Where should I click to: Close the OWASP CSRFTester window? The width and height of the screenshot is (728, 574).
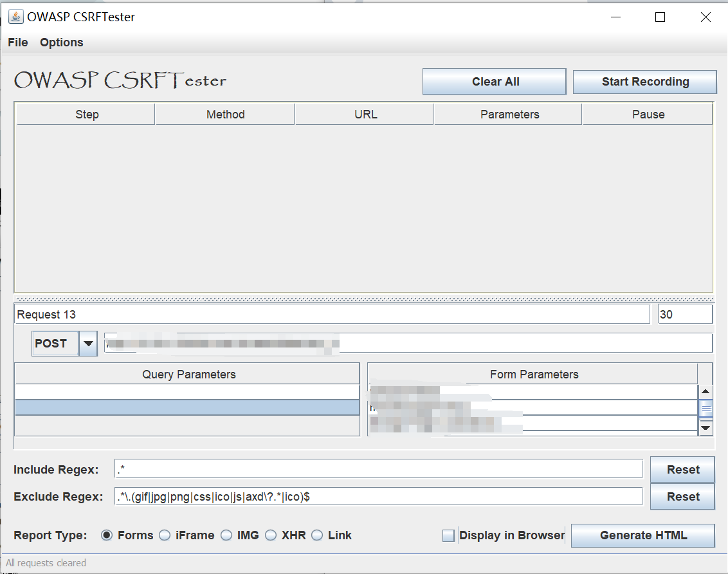click(x=705, y=17)
